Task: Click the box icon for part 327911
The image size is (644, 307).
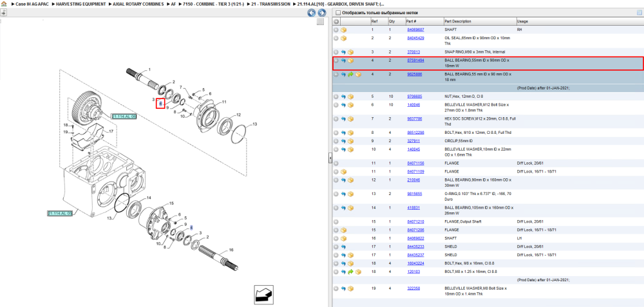Action: click(351, 141)
